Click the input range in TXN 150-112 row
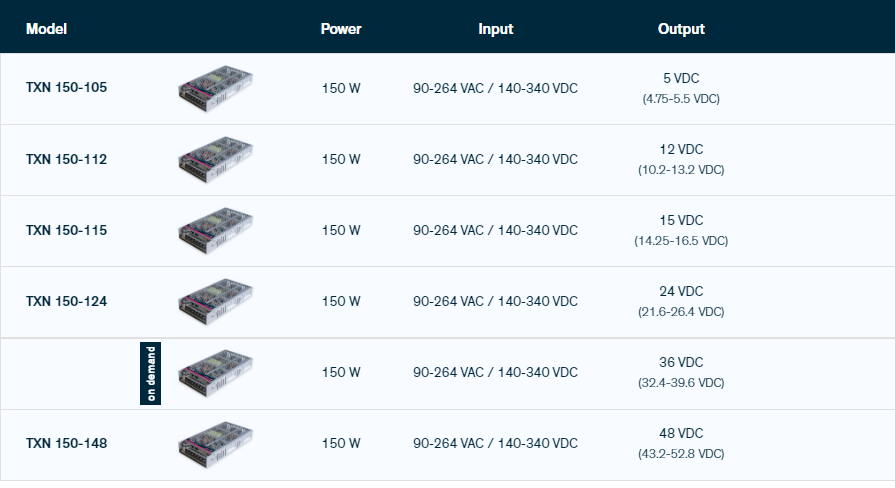Viewport: 895px width, 488px height. [x=495, y=159]
